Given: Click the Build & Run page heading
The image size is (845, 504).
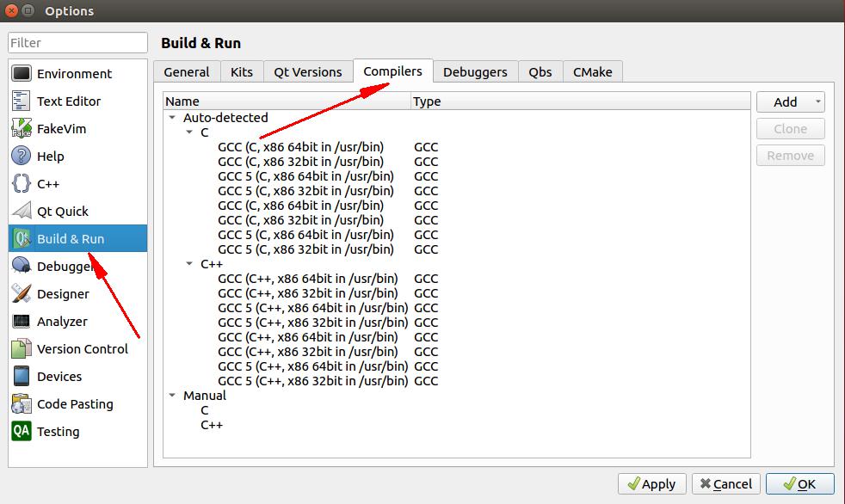Looking at the screenshot, I should click(x=201, y=43).
